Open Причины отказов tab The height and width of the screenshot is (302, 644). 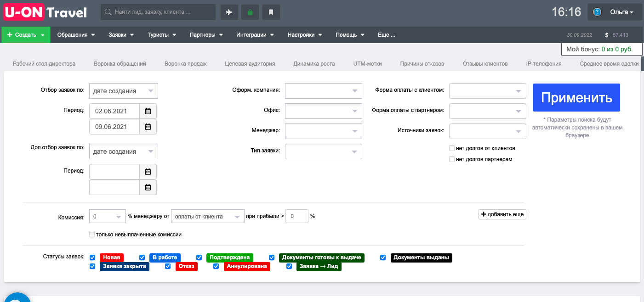point(422,64)
